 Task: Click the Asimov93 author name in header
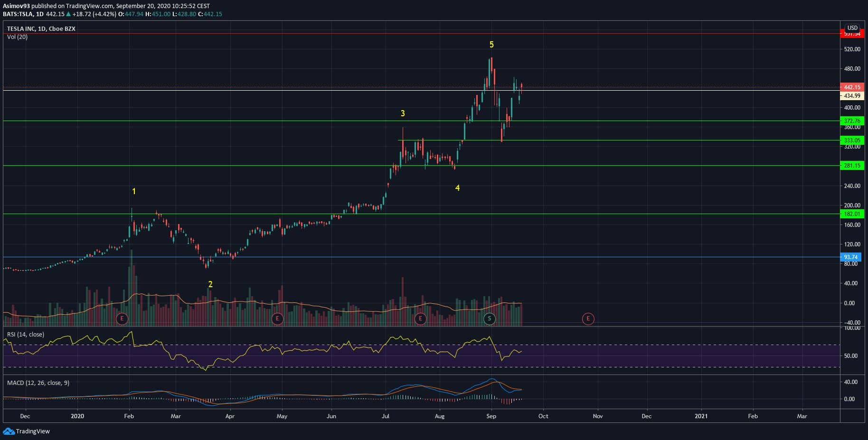pos(17,6)
